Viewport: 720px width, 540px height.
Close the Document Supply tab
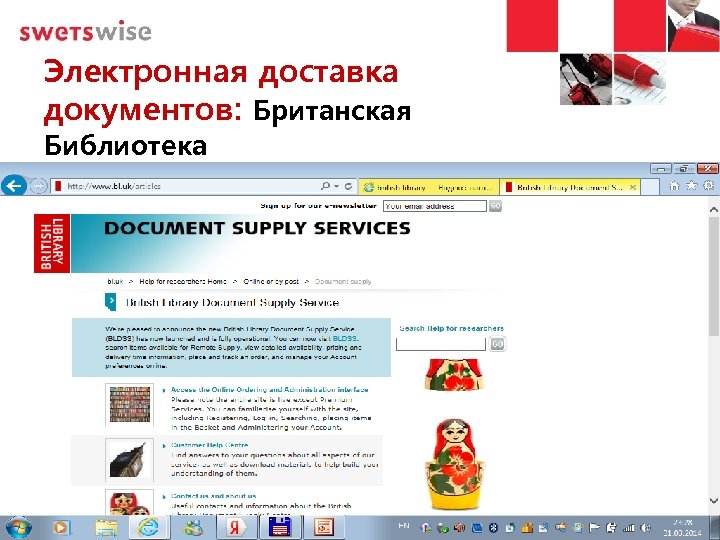pyautogui.click(x=633, y=187)
